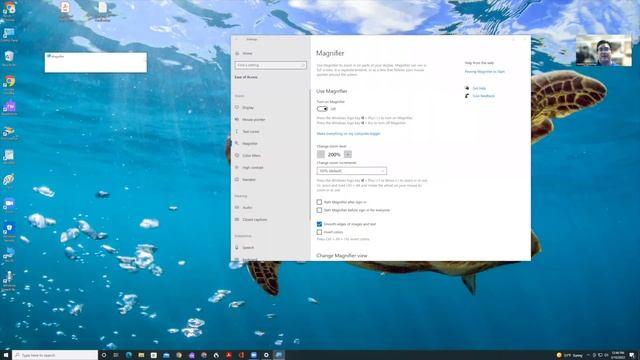
Task: Decrease zoom level with the minus button
Action: click(x=321, y=154)
